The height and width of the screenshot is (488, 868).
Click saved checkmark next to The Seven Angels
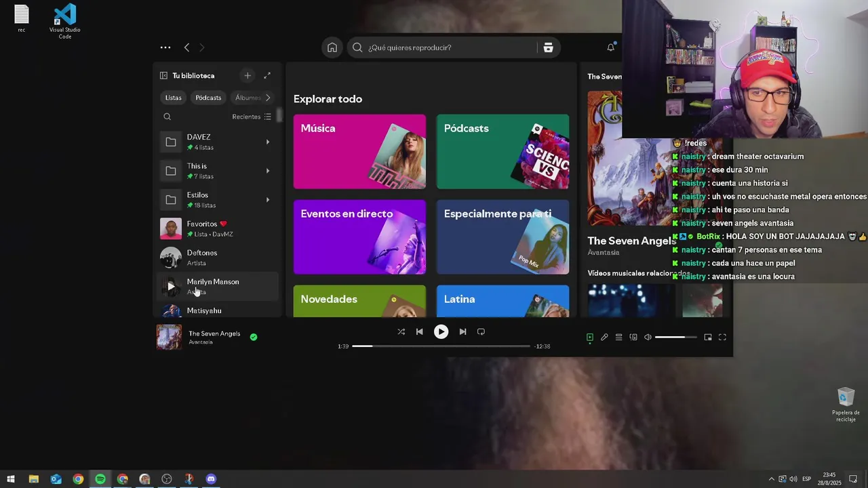254,337
